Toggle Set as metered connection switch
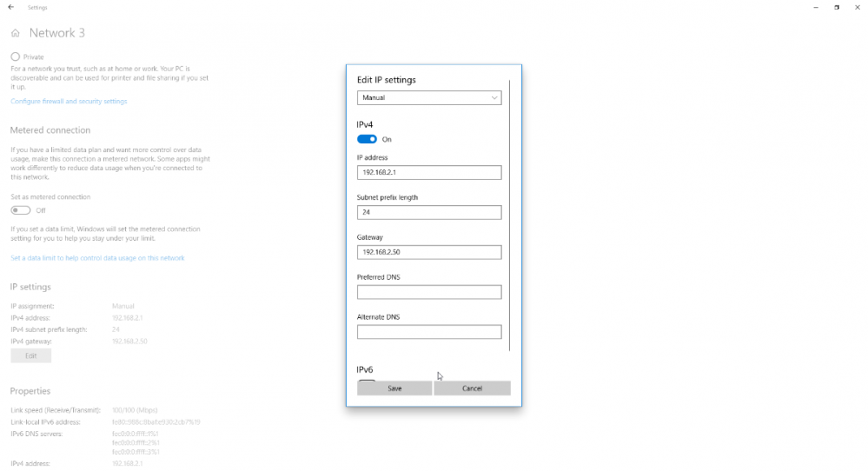 point(21,210)
